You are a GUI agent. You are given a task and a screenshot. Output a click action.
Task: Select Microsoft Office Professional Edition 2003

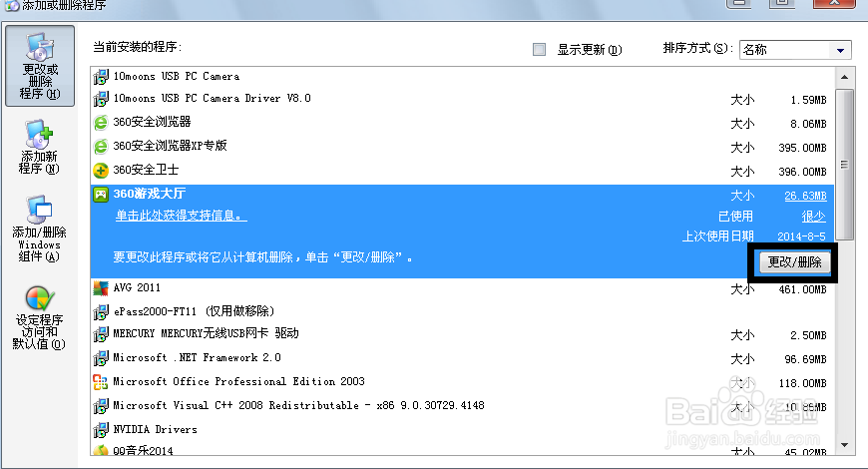point(462,382)
